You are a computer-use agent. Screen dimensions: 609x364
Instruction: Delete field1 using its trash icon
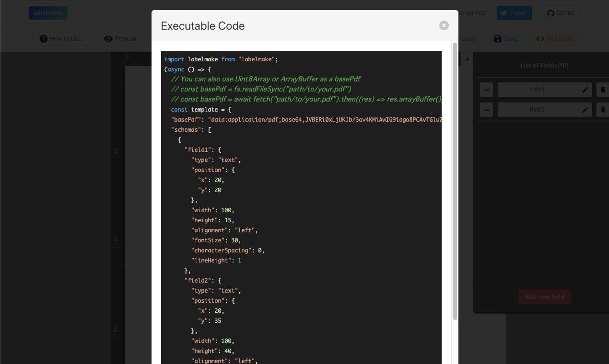tap(603, 90)
